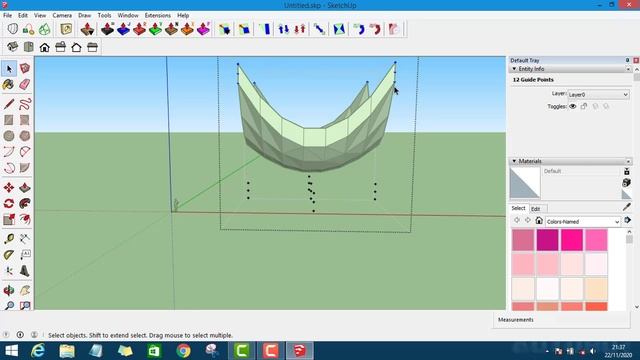Pick the Rotated Rectangle tool
The image size is (640, 360).
pos(25,120)
